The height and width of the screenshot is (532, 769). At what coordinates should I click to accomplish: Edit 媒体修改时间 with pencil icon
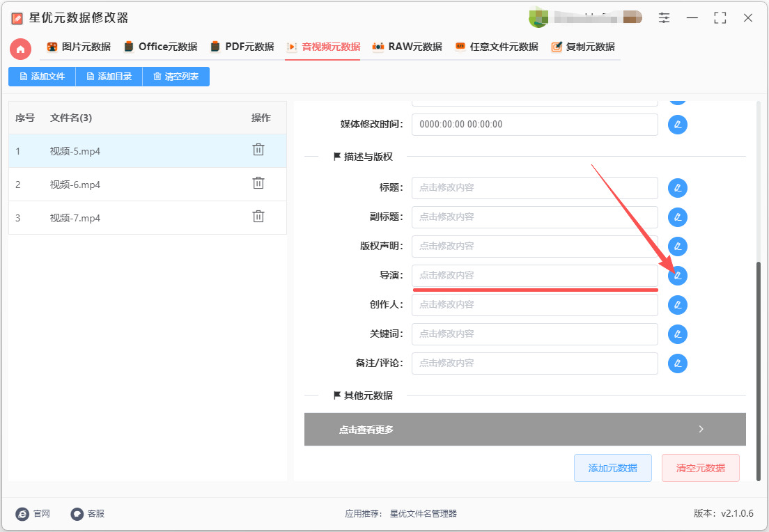tap(678, 125)
